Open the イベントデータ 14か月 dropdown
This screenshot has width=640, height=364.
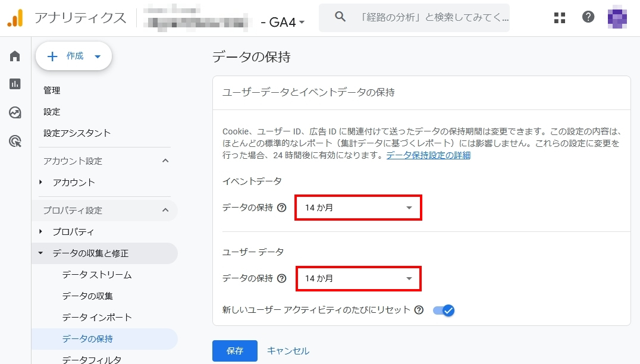(357, 208)
